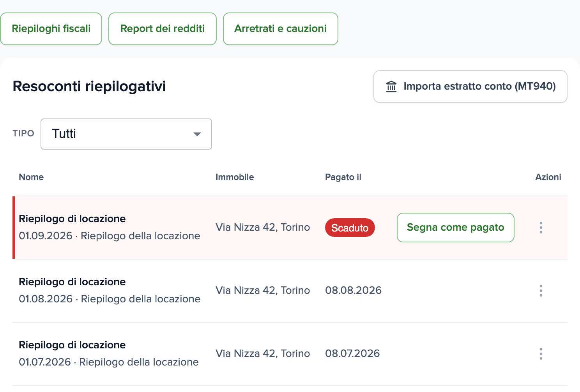
Task: Click the Azioni column header
Action: click(548, 177)
